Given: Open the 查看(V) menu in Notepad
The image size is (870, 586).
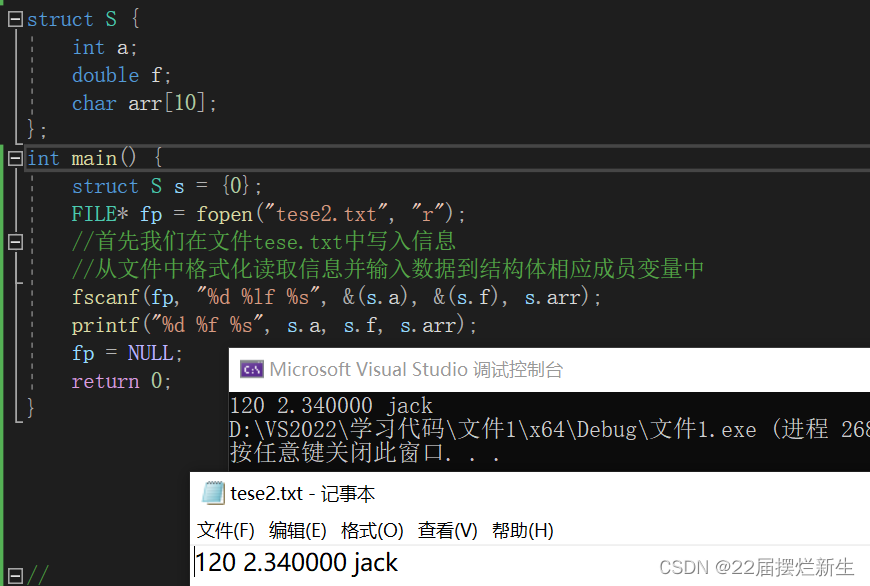Looking at the screenshot, I should point(448,531).
